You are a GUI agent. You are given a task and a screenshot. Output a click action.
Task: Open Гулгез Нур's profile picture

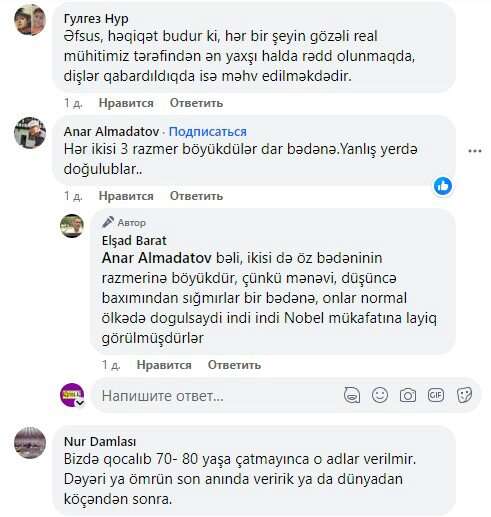pos(30,20)
